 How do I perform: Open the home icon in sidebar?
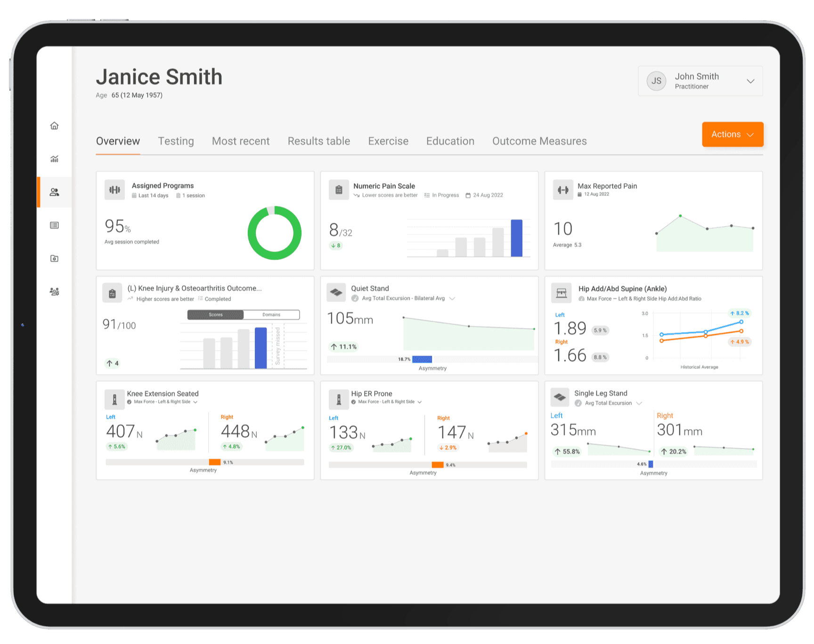click(x=55, y=126)
